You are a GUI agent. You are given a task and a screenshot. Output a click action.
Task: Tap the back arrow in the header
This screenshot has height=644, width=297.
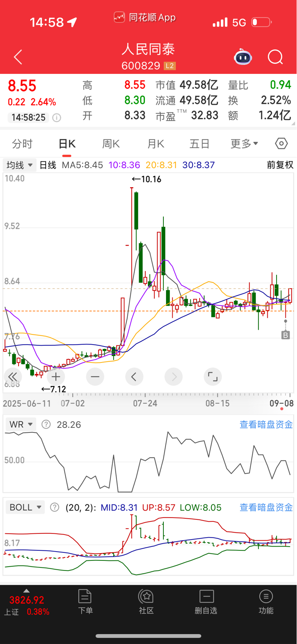tap(18, 57)
